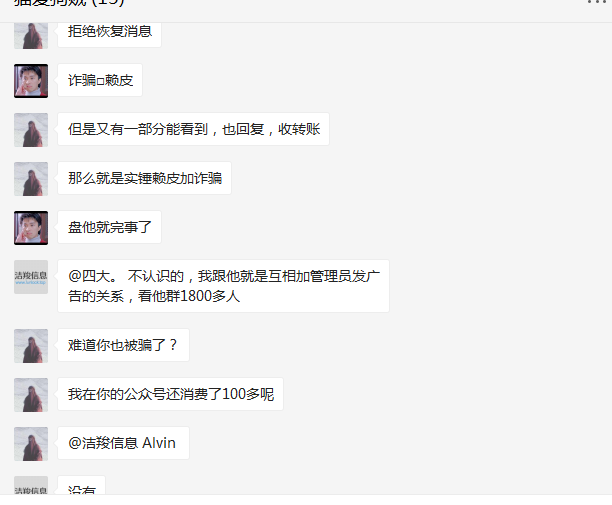The width and height of the screenshot is (612, 505).
Task: Select message 那么就是实锤赖皮加诈骗
Action: 144,178
